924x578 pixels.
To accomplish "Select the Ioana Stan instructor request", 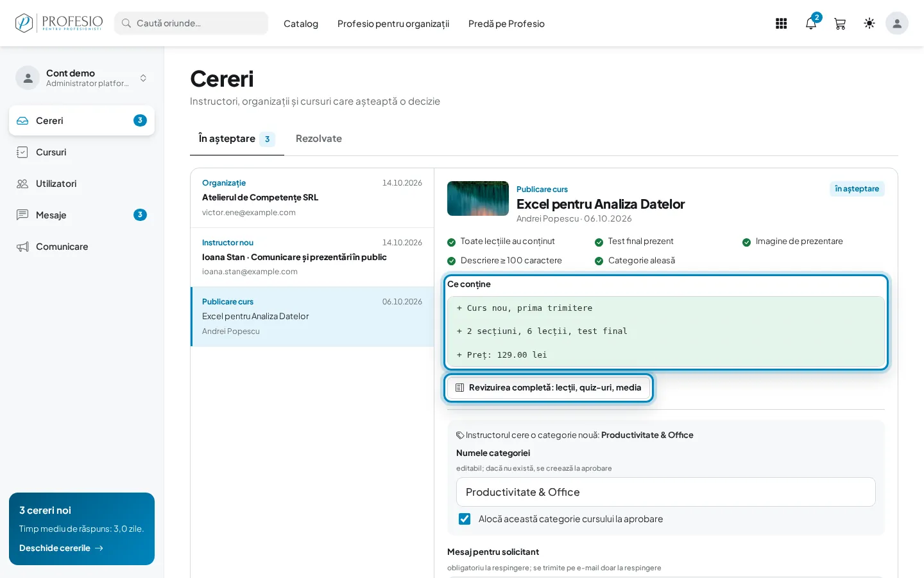I will click(312, 257).
